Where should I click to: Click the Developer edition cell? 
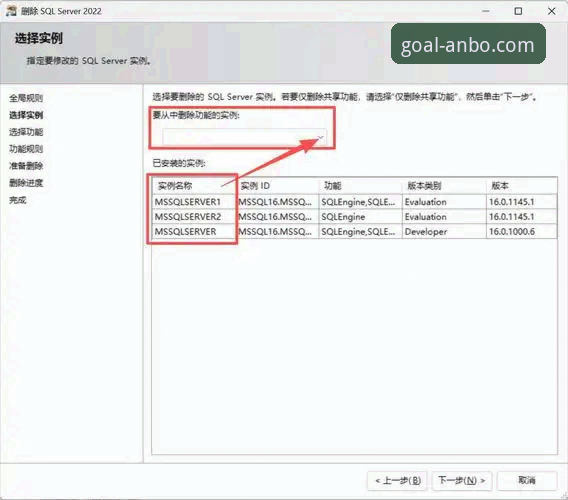444,232
